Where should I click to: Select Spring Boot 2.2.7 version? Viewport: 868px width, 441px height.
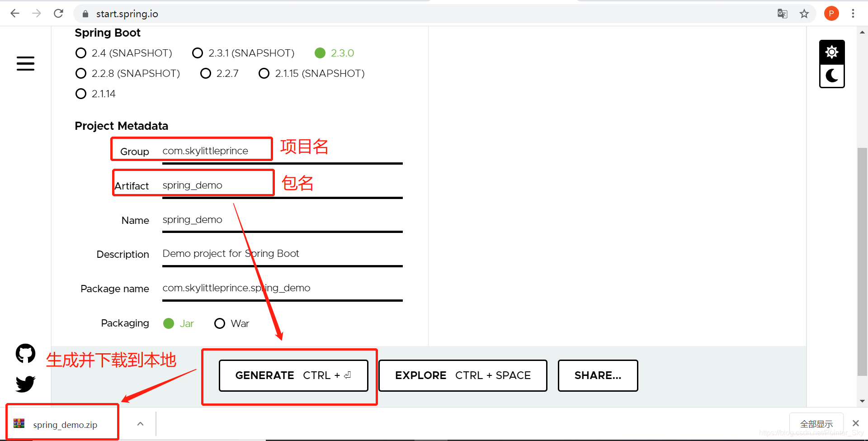(219, 73)
